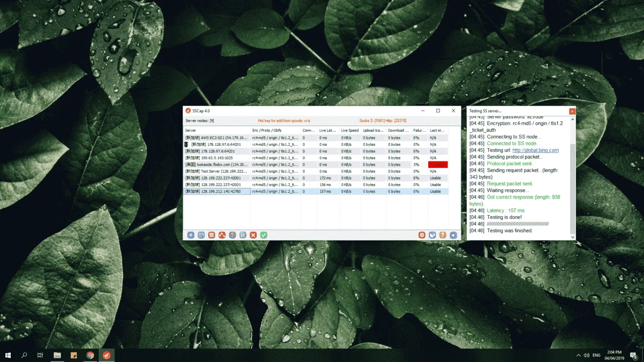Click the blue globe icon in toolbar
This screenshot has width=644, height=362.
[x=432, y=235]
